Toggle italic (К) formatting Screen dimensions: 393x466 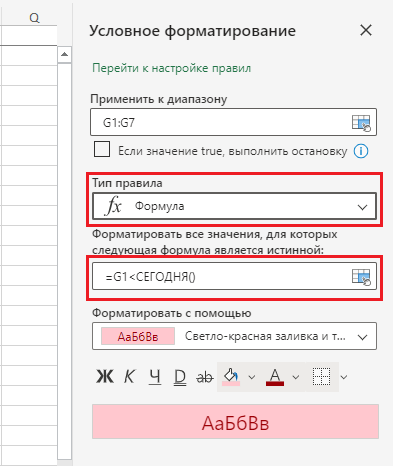click(129, 377)
